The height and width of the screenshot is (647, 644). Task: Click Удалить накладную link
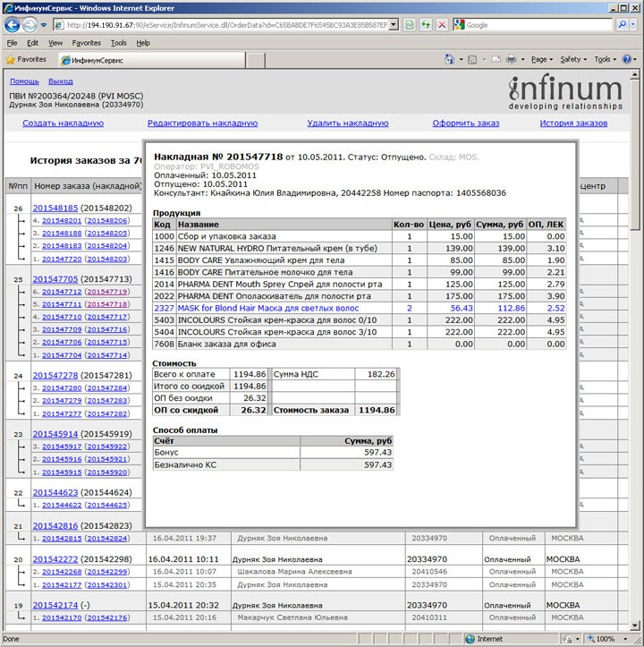pos(348,123)
